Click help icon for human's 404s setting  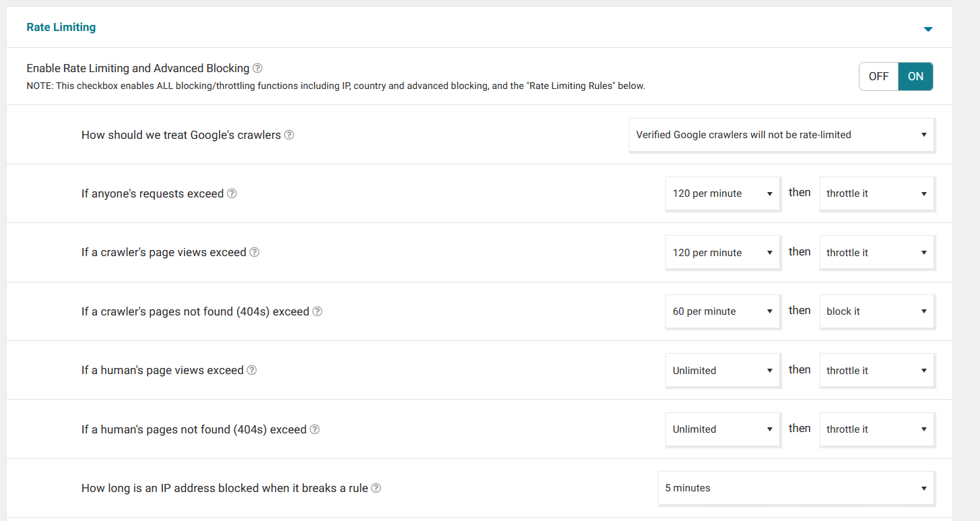coord(315,429)
